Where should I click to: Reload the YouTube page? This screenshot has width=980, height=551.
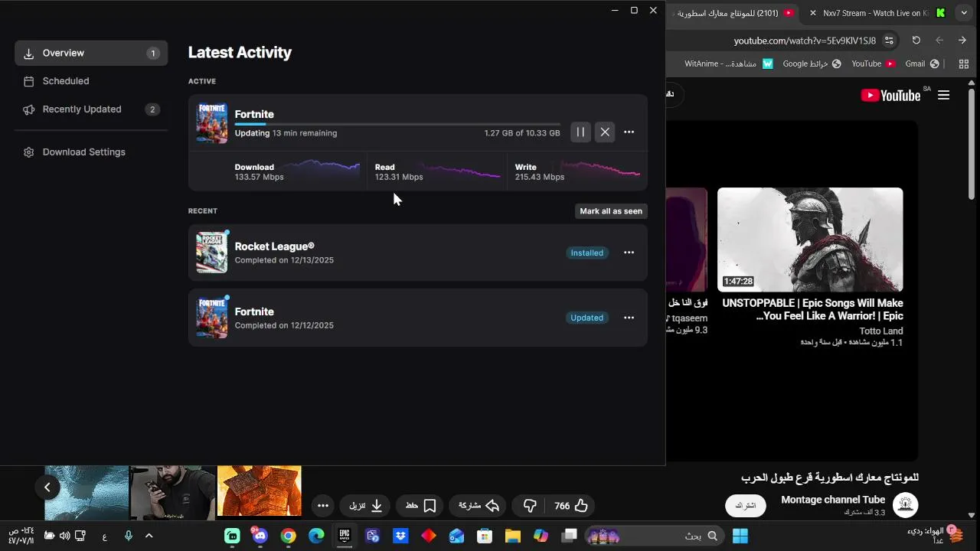tap(916, 41)
